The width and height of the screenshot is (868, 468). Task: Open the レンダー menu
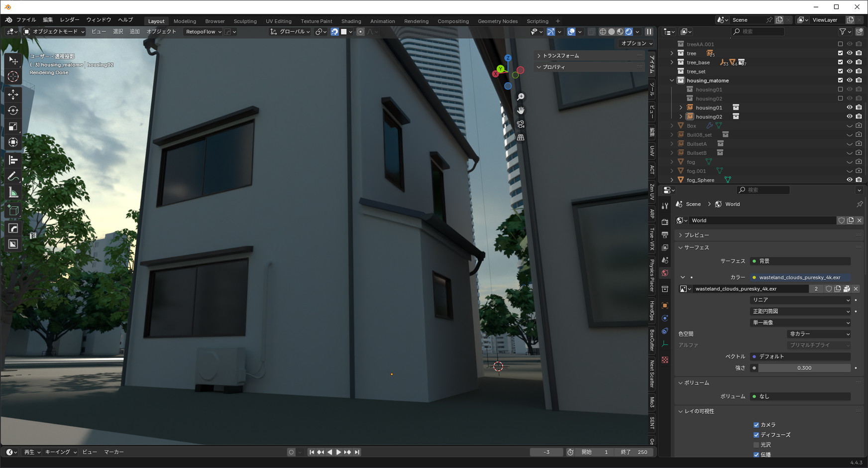[69, 20]
